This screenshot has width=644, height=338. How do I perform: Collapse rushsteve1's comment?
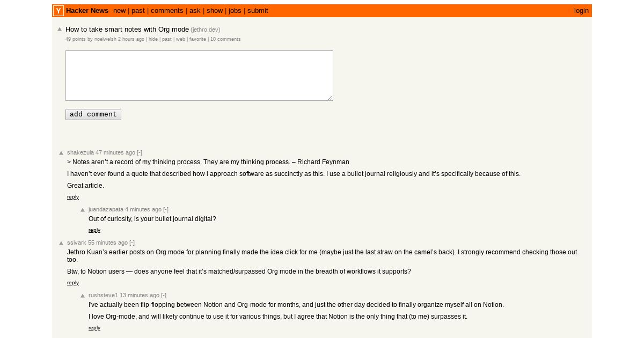click(164, 295)
